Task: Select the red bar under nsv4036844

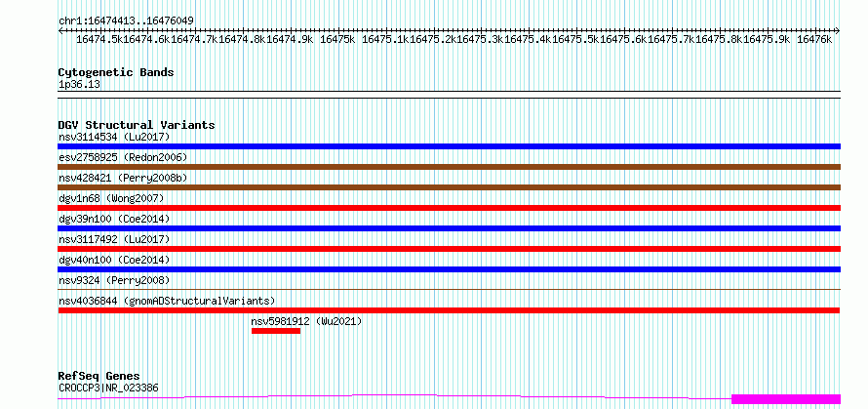Action: [449, 310]
